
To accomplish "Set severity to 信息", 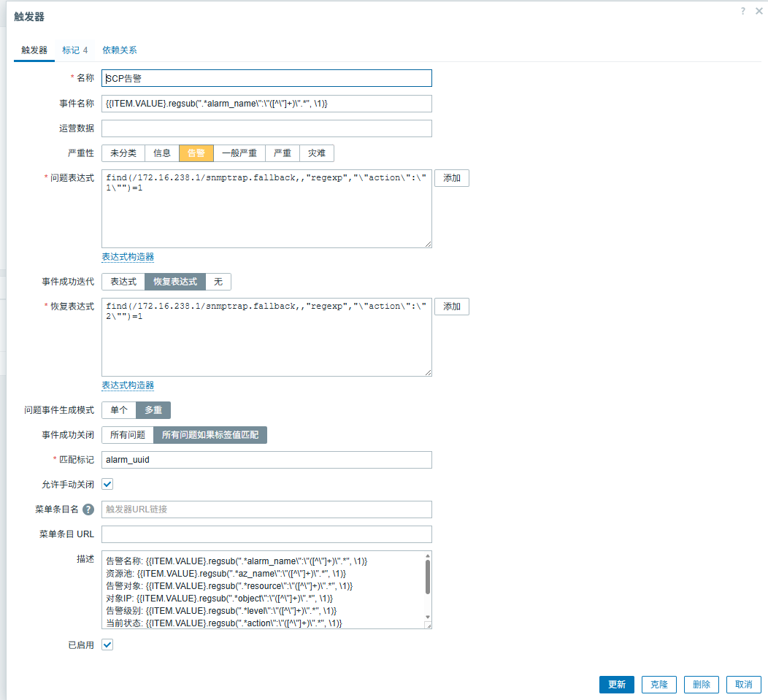I will point(161,153).
